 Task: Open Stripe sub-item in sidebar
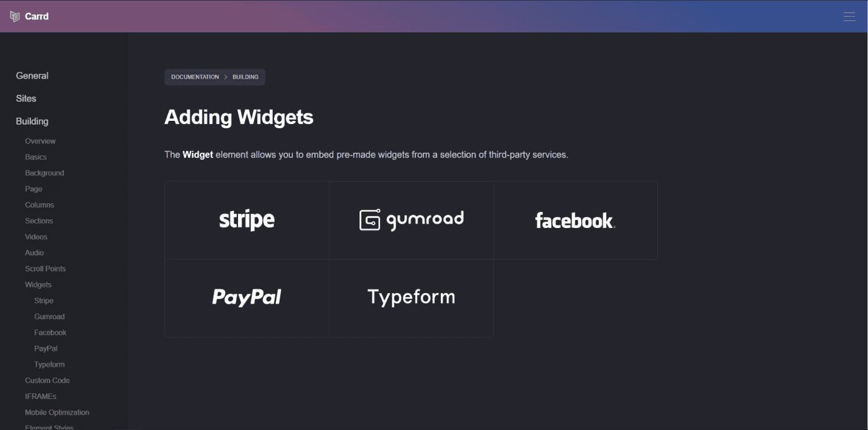point(44,301)
